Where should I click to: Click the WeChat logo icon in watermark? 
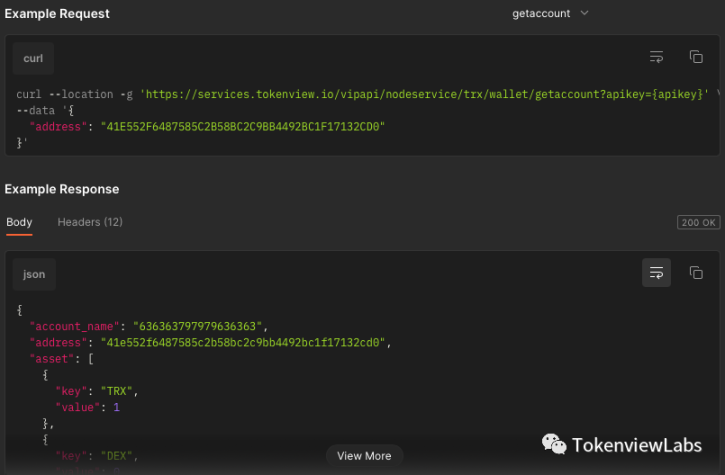click(x=554, y=444)
